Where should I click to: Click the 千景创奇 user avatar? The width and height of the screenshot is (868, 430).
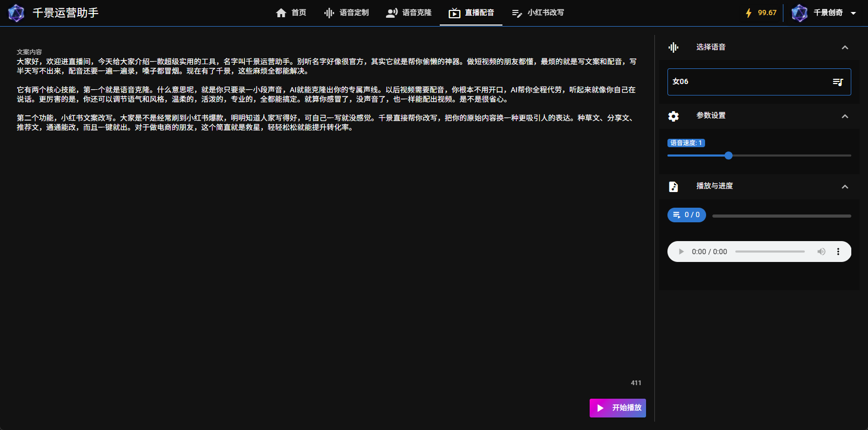[800, 13]
